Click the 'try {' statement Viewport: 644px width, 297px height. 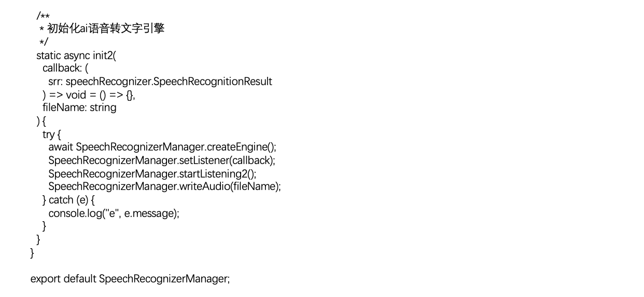point(52,134)
